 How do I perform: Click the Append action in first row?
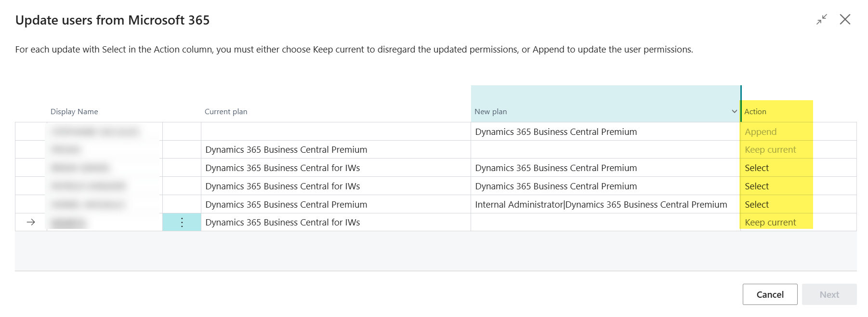point(761,132)
